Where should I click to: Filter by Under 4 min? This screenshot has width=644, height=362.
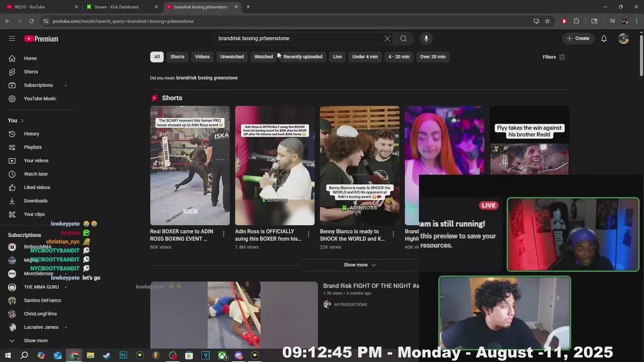click(365, 57)
